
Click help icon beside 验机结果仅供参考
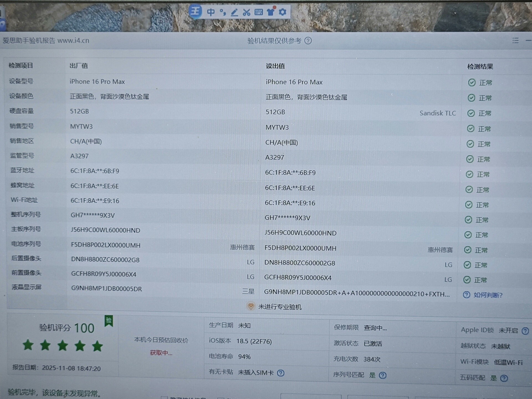pyautogui.click(x=308, y=41)
